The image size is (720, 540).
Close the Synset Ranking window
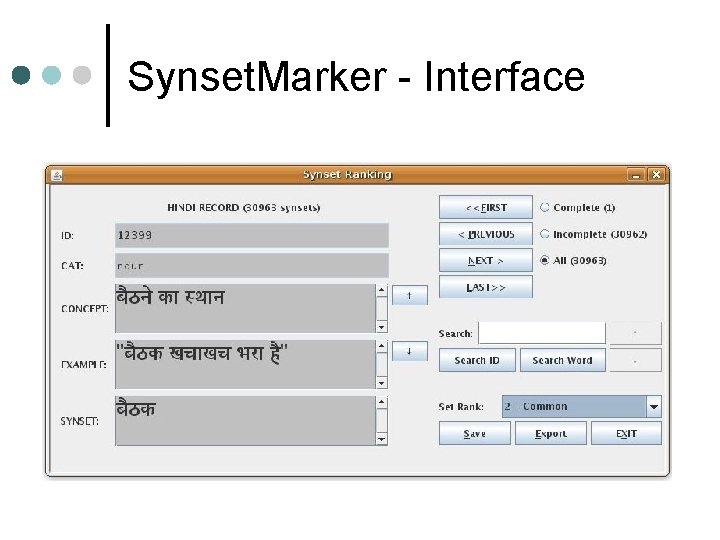click(657, 175)
